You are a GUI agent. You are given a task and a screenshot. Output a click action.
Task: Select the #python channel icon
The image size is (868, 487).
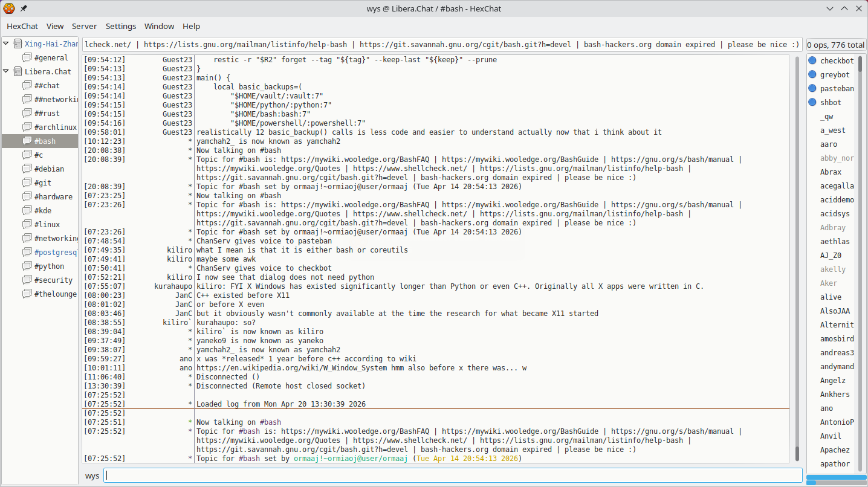(27, 266)
